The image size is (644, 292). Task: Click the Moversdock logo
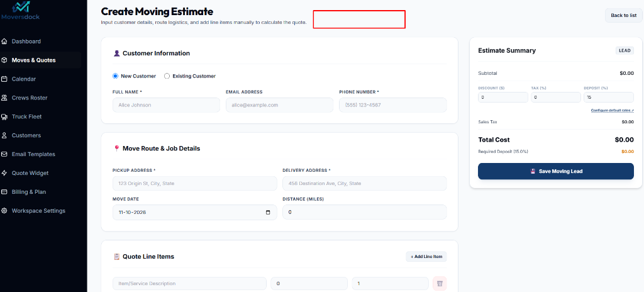coord(19,10)
